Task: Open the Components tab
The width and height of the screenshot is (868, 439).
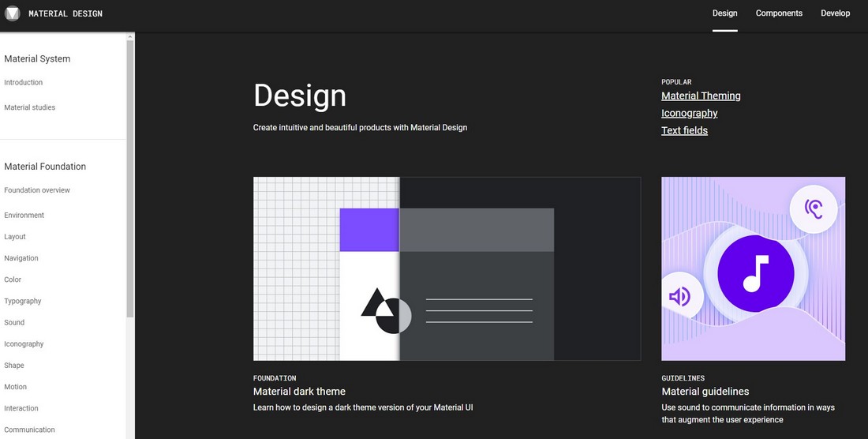Action: (779, 13)
